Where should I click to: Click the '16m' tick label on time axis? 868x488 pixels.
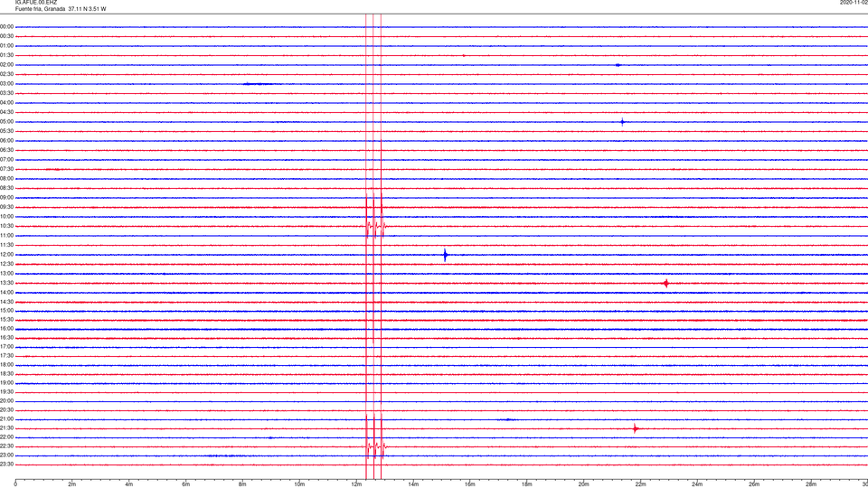coord(469,484)
